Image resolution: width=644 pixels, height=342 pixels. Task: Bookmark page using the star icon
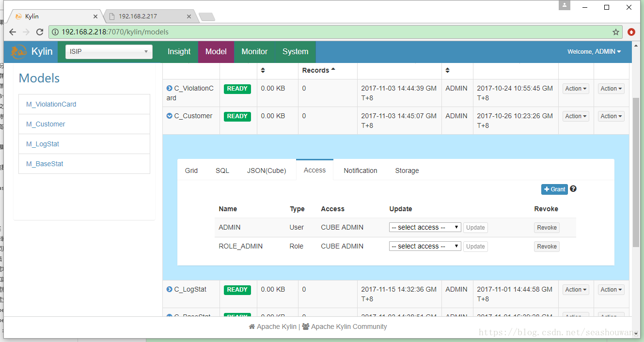pyautogui.click(x=616, y=32)
